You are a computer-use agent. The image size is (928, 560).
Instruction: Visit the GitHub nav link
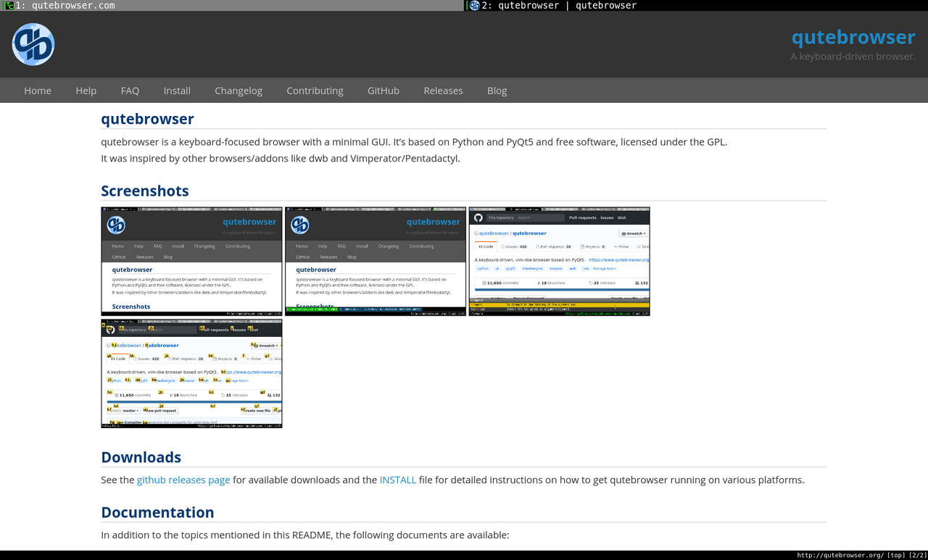point(384,91)
